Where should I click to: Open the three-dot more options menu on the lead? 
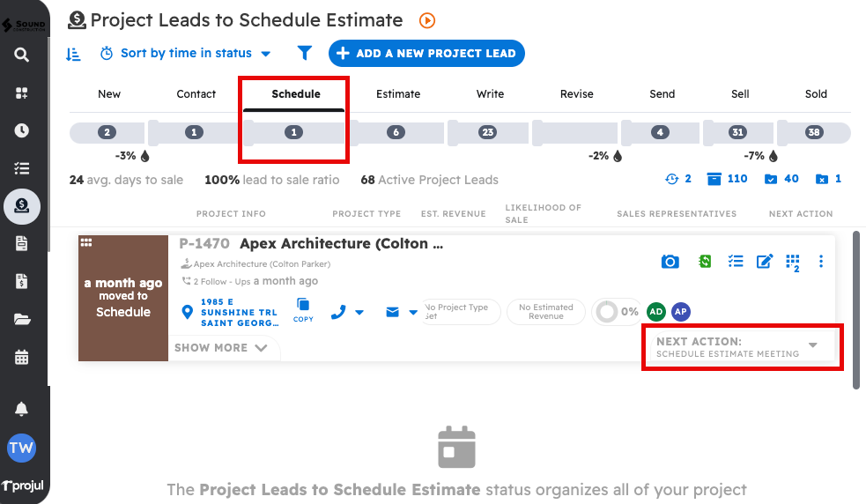pos(821,261)
